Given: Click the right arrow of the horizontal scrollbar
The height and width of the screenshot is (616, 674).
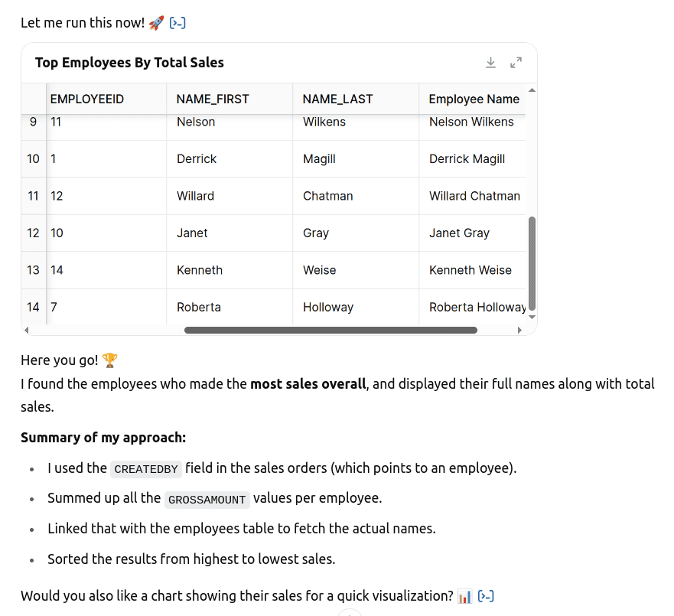Looking at the screenshot, I should point(521,330).
